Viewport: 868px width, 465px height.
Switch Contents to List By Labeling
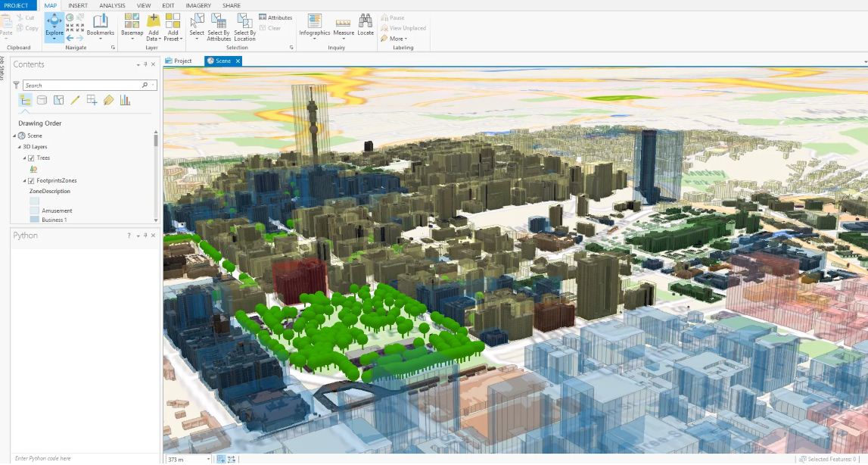108,100
